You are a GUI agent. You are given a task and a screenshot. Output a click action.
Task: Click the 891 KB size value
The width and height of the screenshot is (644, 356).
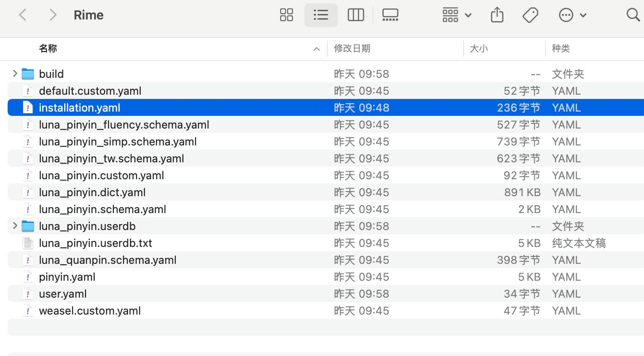coord(522,192)
